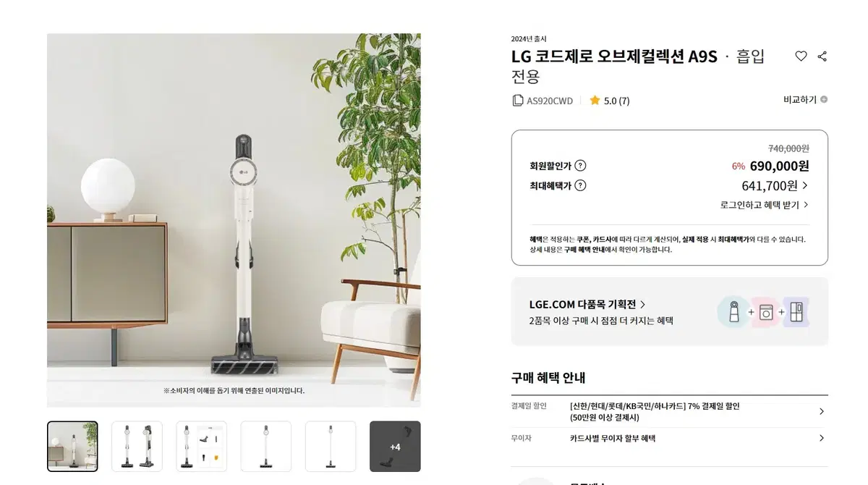This screenshot has width=868, height=485.
Task: Add product to wishlist with heart icon
Action: pos(801,56)
